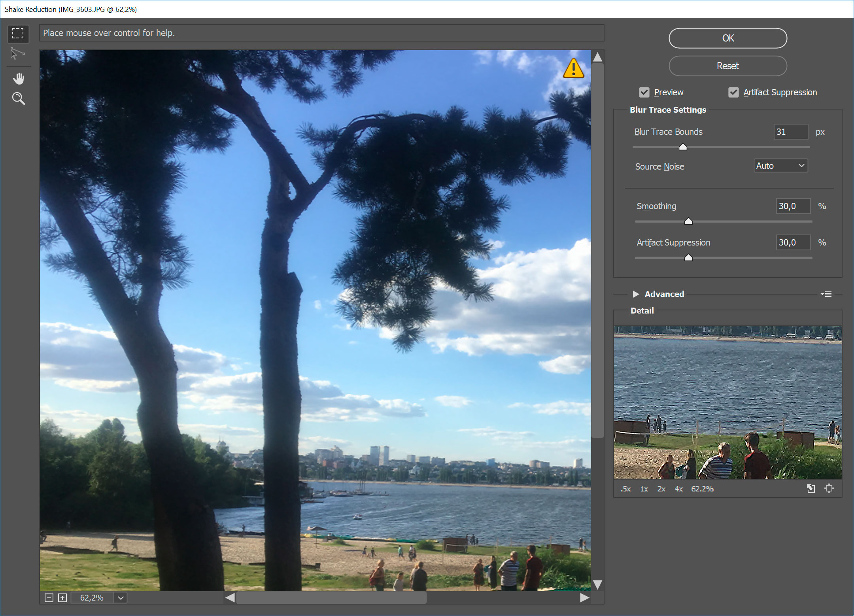Viewport: 854px width, 616px height.
Task: Activate the Zoom tool
Action: coord(18,98)
